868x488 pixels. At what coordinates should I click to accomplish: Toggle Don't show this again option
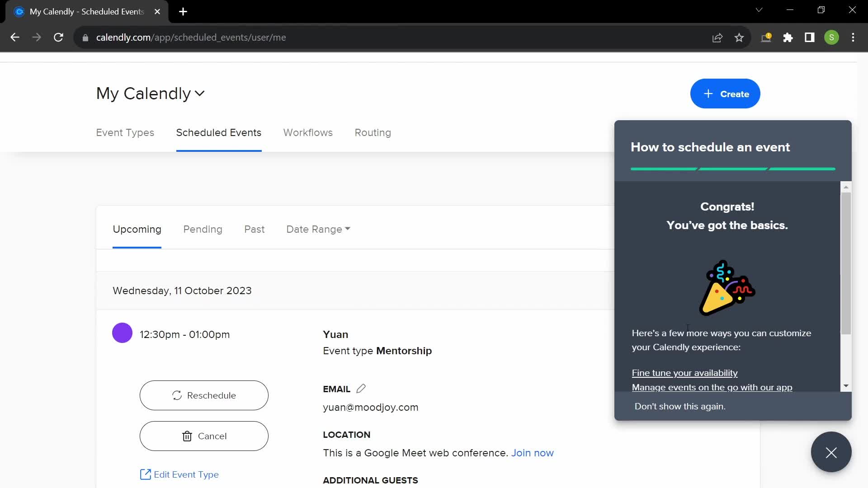click(679, 406)
